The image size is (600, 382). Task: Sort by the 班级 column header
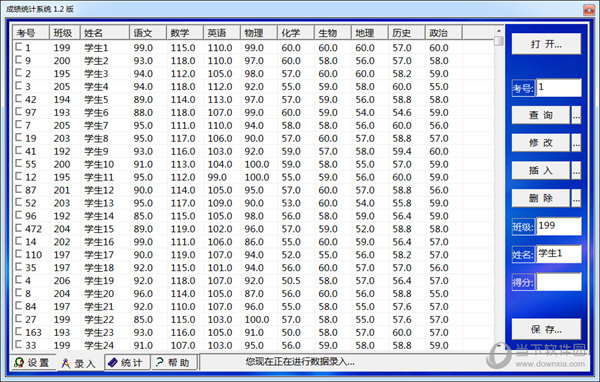coord(64,33)
